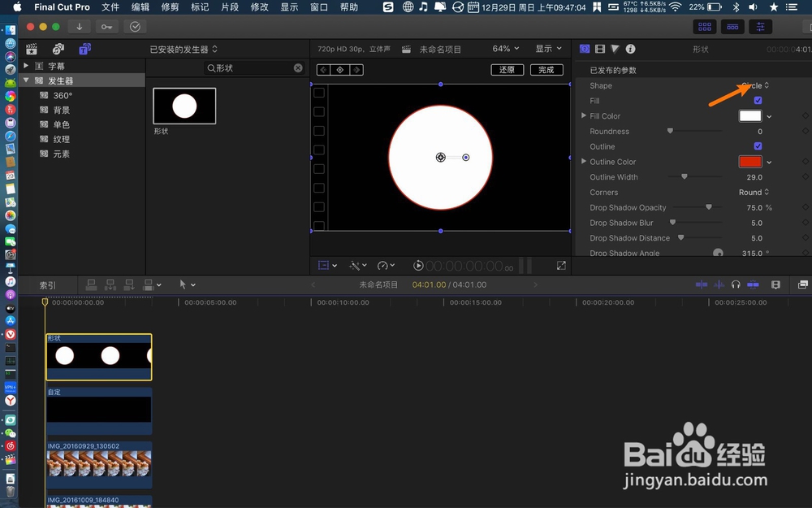Open the viewer 显示 dropdown
The image size is (812, 508).
point(548,49)
